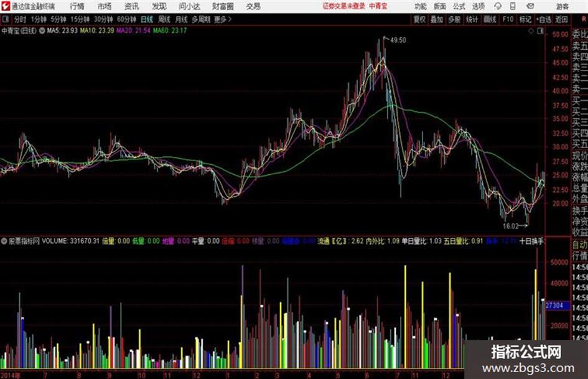
Task: Open the 资讯 menu
Action: pos(131,6)
